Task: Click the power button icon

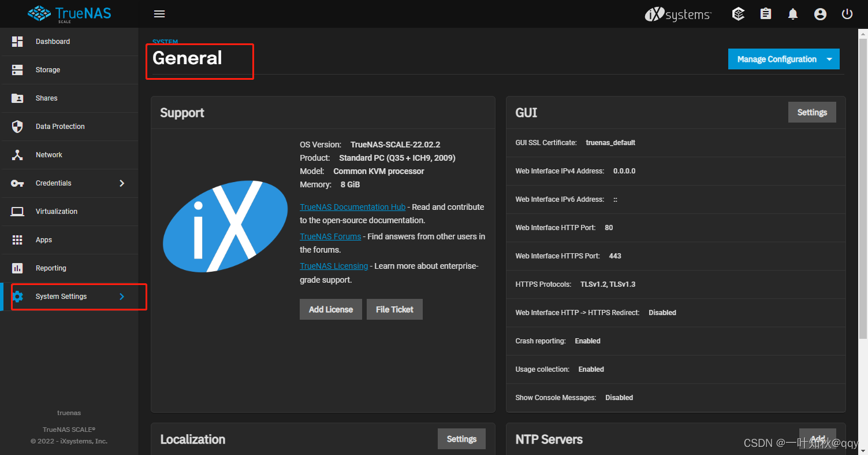Action: tap(847, 14)
